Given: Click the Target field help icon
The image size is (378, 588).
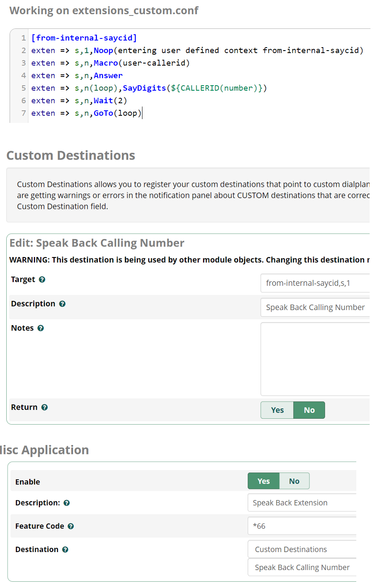Looking at the screenshot, I should [x=42, y=280].
